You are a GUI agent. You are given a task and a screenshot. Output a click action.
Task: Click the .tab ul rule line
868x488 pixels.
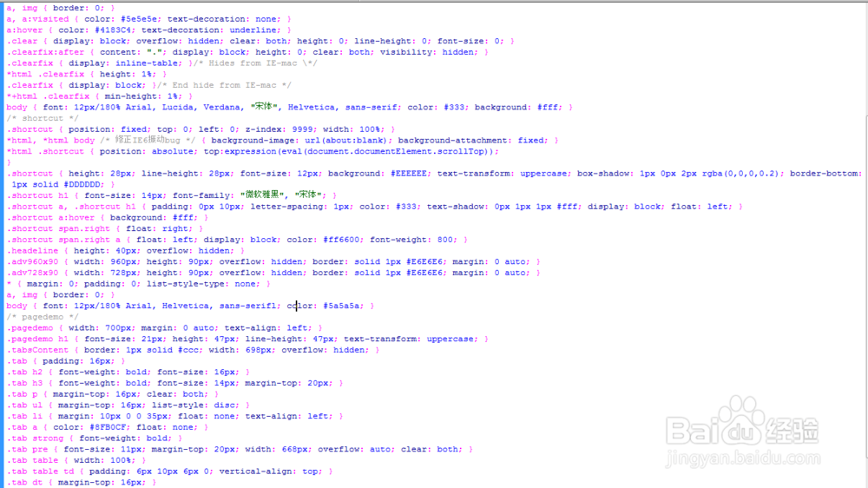click(x=128, y=406)
